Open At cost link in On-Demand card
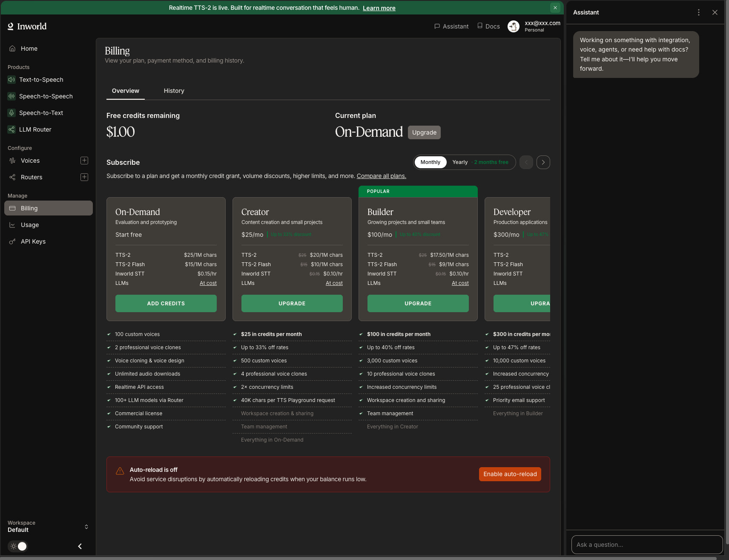The image size is (729, 560). coord(208,283)
